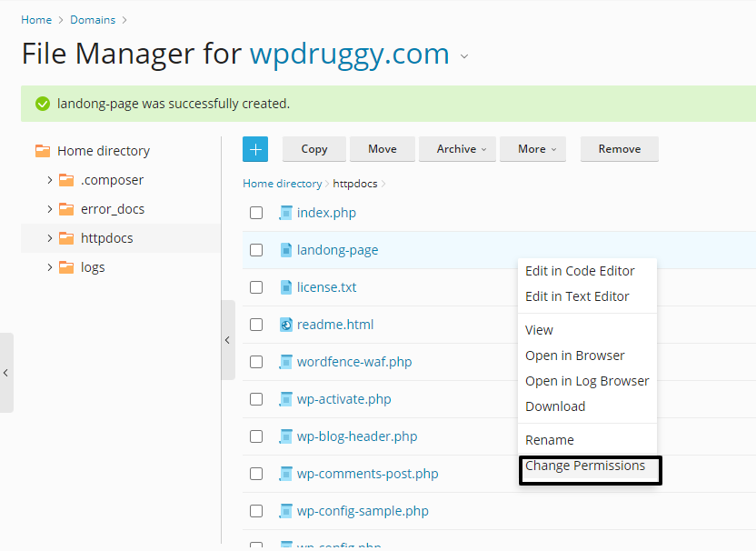Click the Home directory folder icon
This screenshot has width=756, height=551.
(43, 151)
